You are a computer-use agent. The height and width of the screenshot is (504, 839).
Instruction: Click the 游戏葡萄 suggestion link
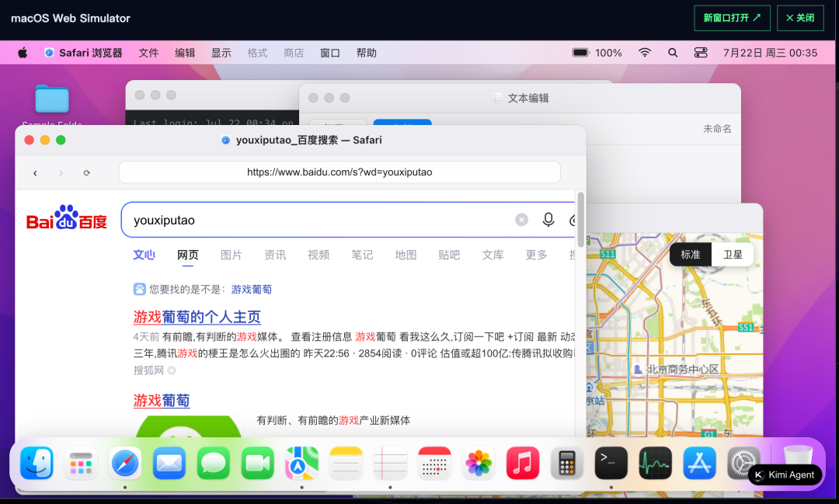pos(252,290)
